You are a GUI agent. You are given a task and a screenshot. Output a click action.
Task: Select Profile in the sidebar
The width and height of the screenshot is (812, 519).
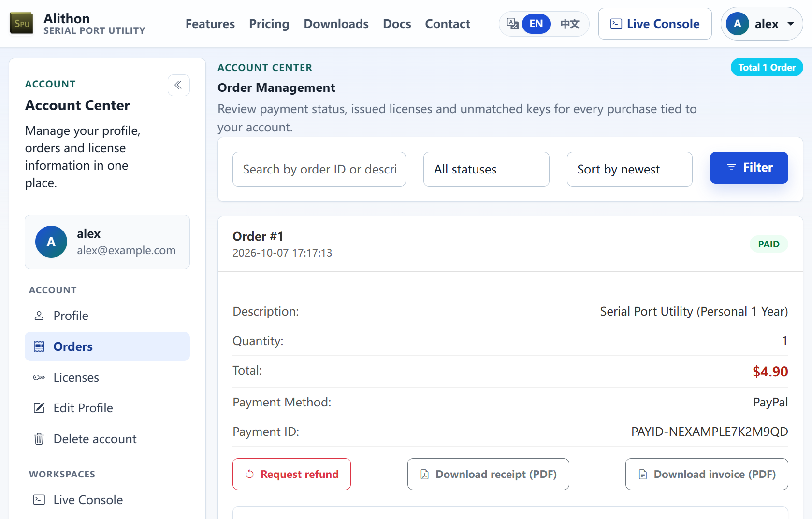click(107, 316)
